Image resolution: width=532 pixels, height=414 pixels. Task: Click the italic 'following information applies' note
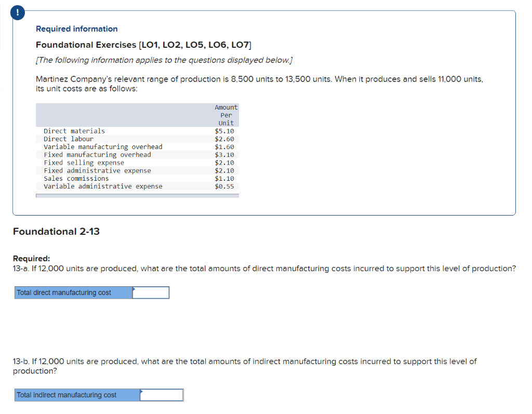[x=164, y=60]
